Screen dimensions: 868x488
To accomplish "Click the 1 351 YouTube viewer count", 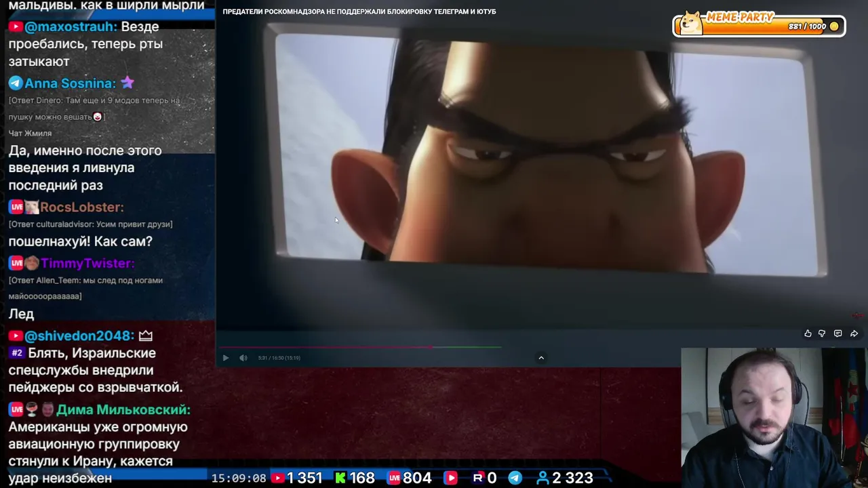I will point(304,478).
